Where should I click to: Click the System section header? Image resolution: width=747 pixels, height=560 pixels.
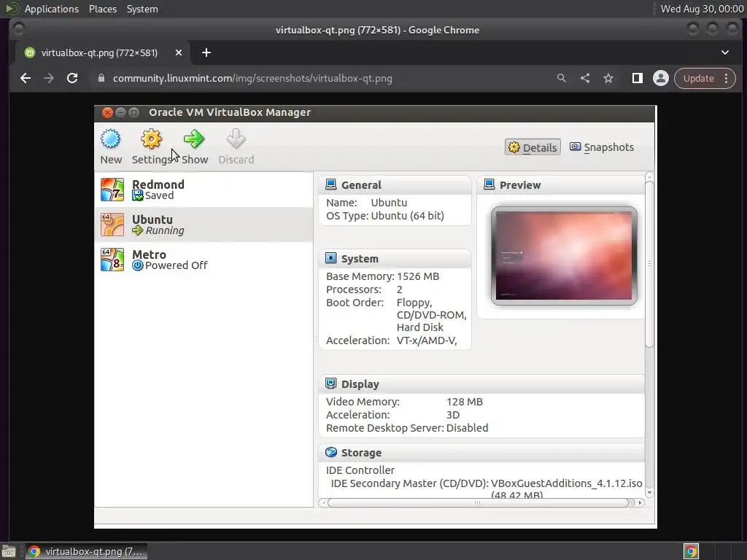tap(395, 258)
